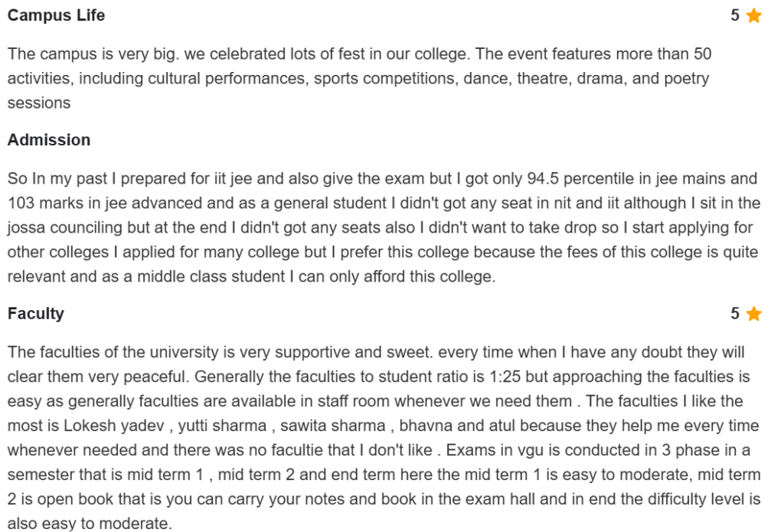Click the Campus Life rating number 5
Screen dimensions: 784x532
tap(735, 16)
